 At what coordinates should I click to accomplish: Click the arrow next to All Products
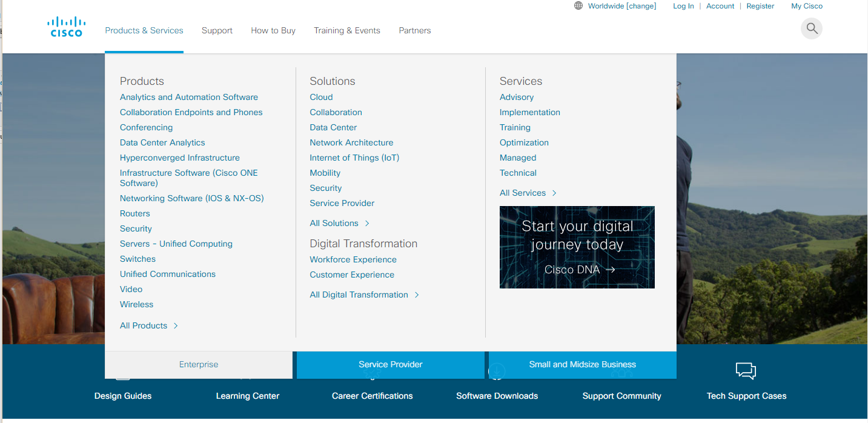(x=176, y=326)
